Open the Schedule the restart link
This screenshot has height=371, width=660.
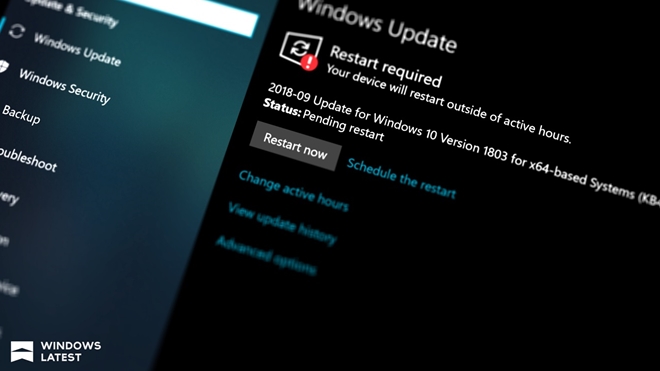(401, 179)
